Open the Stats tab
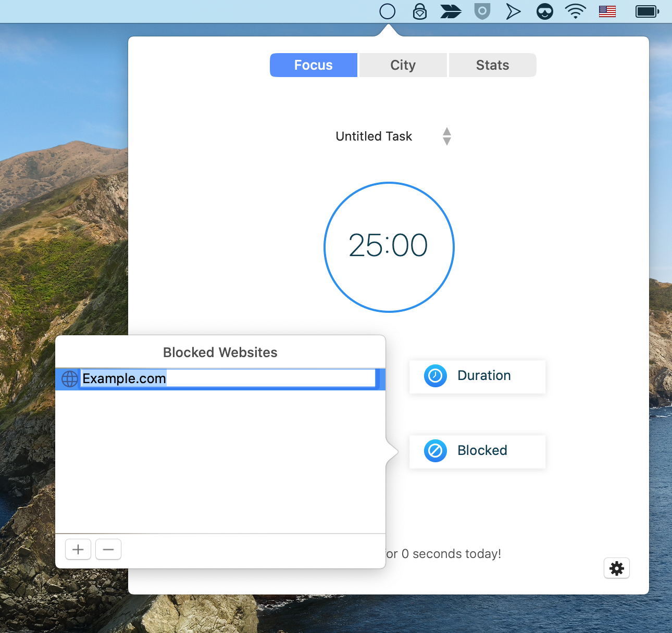The image size is (672, 633). point(492,65)
